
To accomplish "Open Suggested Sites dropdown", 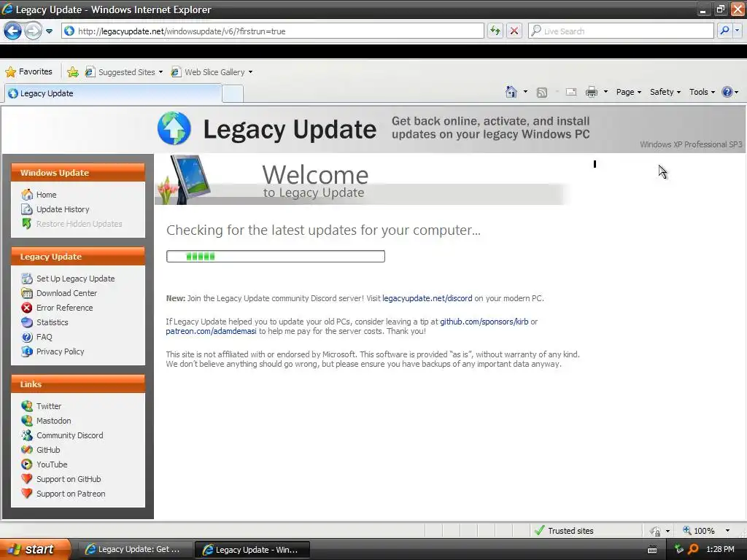I will (x=124, y=72).
